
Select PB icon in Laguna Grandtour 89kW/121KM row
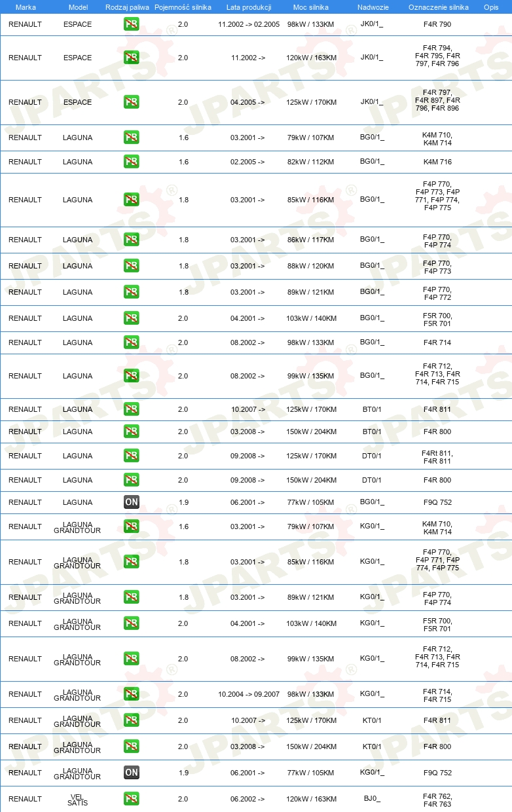click(132, 597)
